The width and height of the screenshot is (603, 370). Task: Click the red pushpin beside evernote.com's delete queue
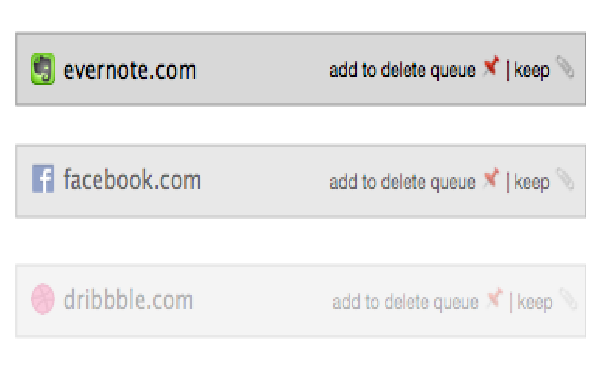tap(491, 66)
